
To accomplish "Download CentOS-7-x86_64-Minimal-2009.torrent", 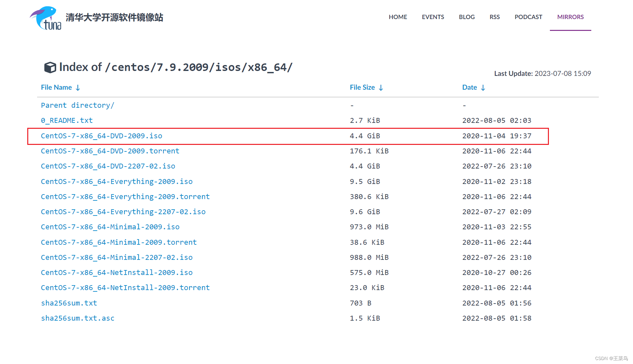I will click(x=119, y=242).
